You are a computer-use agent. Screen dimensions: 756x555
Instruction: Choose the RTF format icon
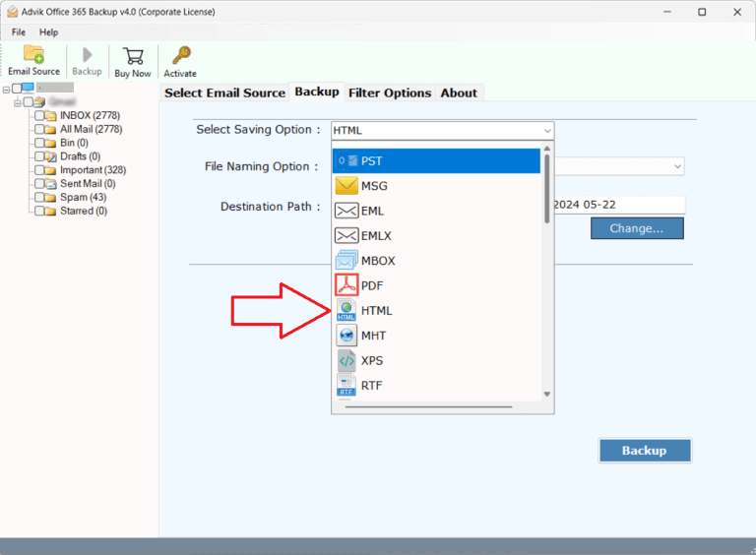pos(346,386)
